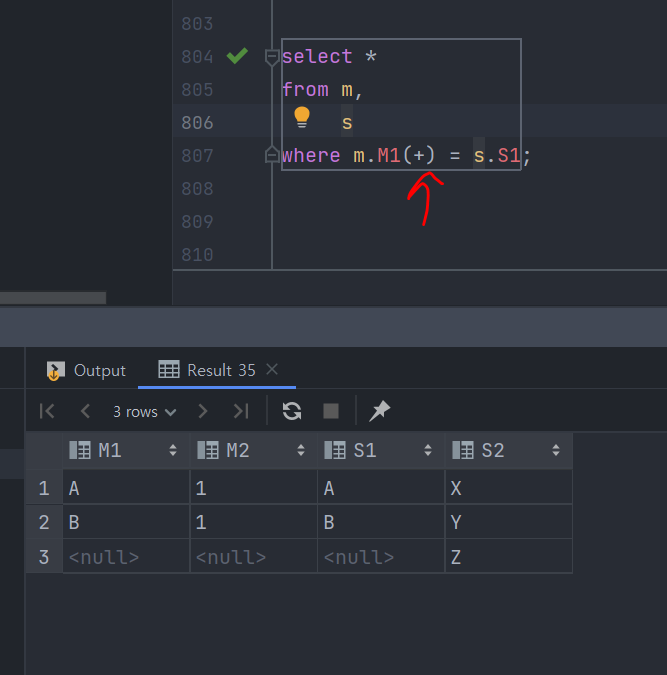Go to first page of results
Viewport: 667px width, 675px height.
47,411
